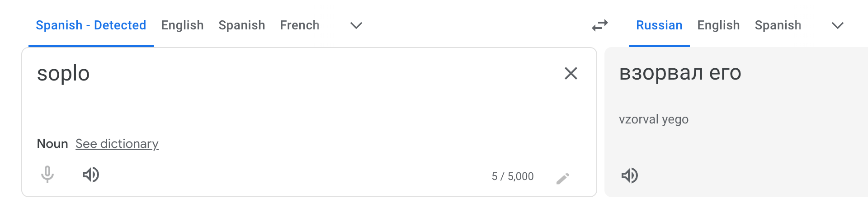Click the 5 / 5,000 character counter

tap(513, 176)
